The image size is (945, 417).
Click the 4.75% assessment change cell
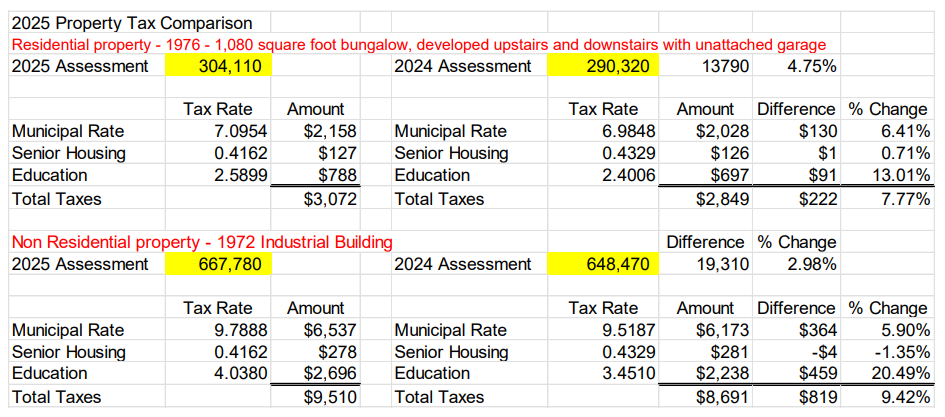pyautogui.click(x=812, y=66)
